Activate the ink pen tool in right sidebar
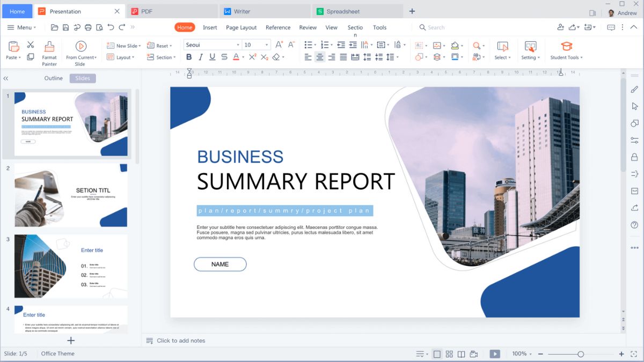 pos(634,89)
